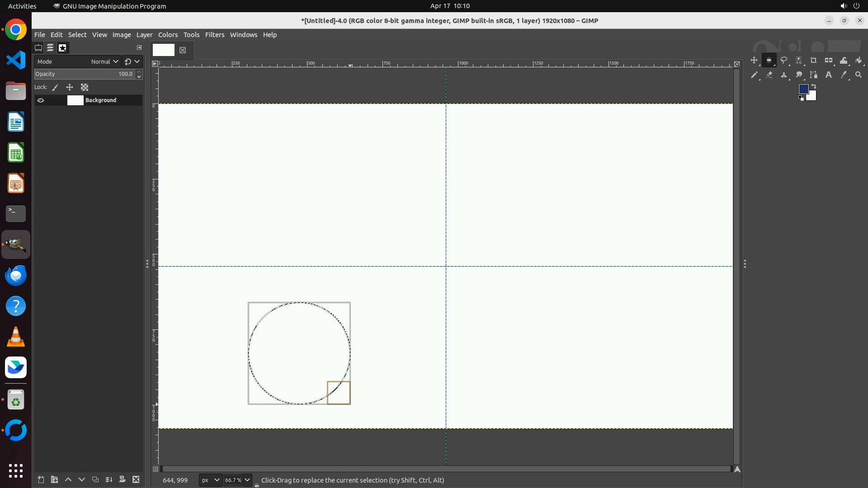
Task: Open Ubuntu Activities overview
Action: [x=22, y=6]
